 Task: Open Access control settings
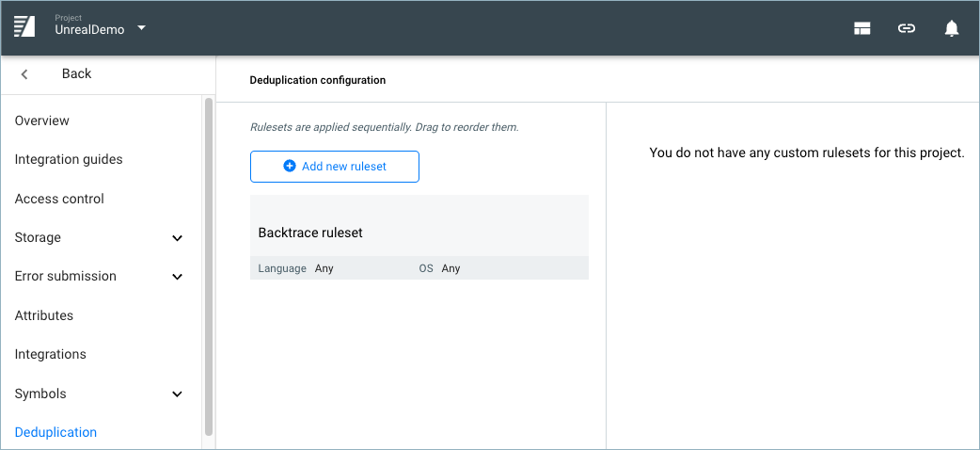pos(59,199)
